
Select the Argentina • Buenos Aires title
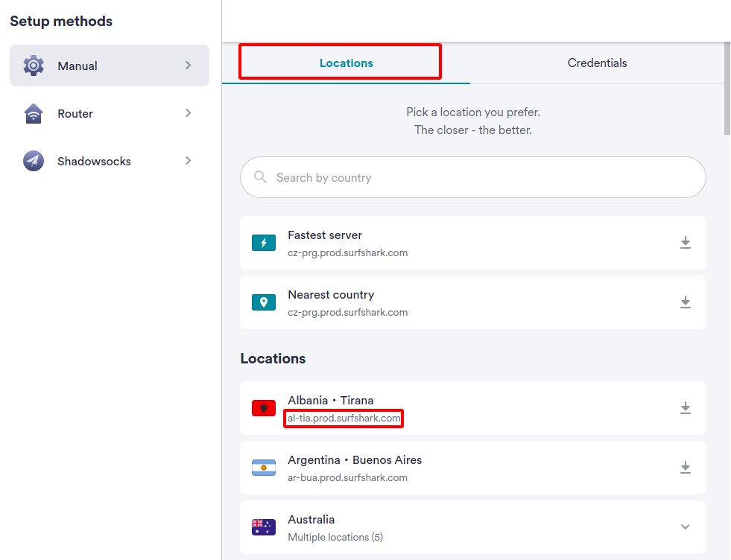pos(355,460)
